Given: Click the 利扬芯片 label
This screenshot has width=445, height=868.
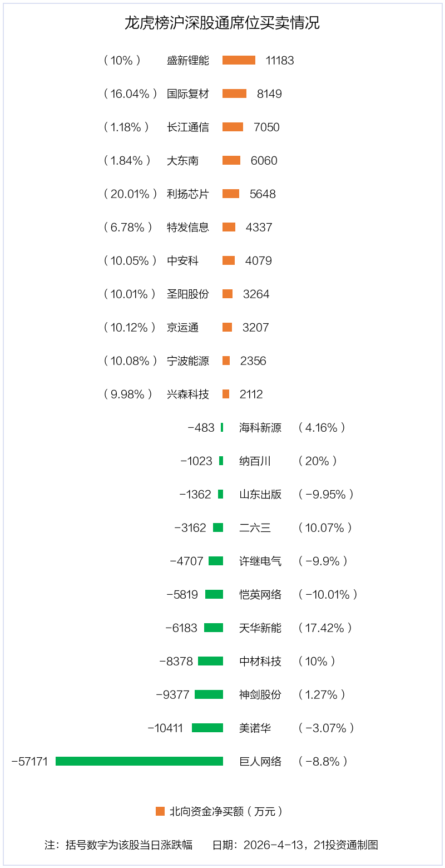Looking at the screenshot, I should pyautogui.click(x=188, y=194).
